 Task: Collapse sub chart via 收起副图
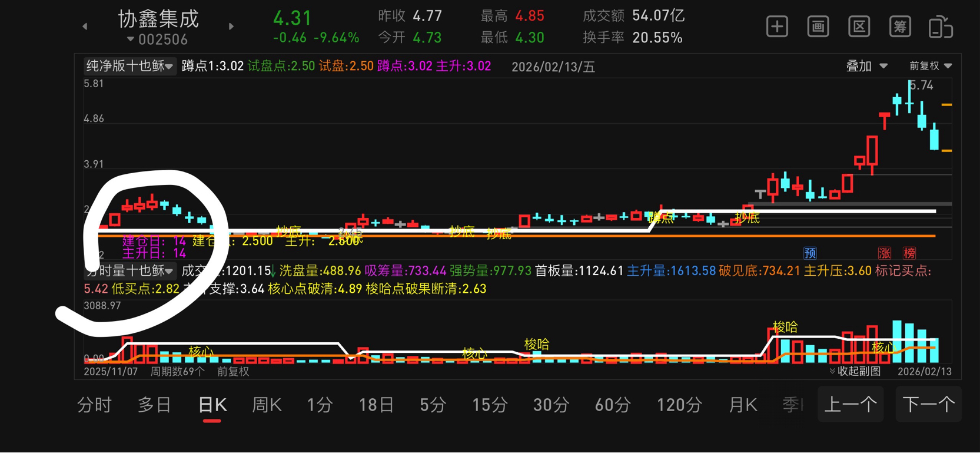tap(855, 371)
